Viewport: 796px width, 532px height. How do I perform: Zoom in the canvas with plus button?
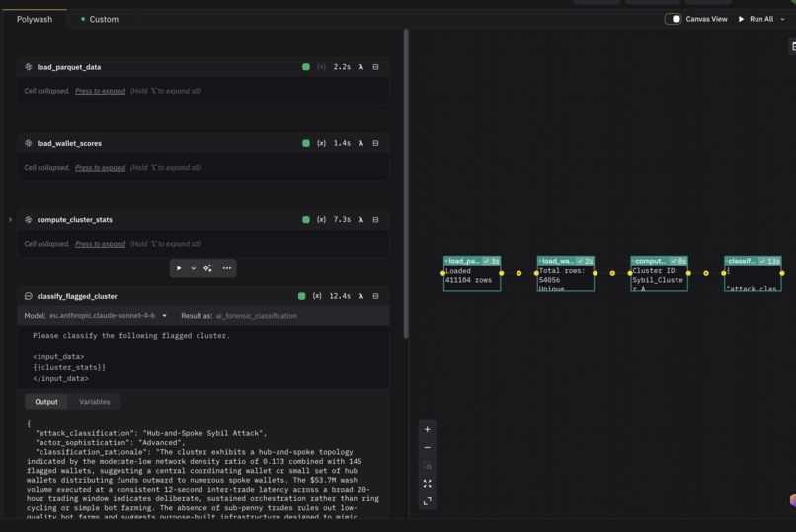(427, 429)
